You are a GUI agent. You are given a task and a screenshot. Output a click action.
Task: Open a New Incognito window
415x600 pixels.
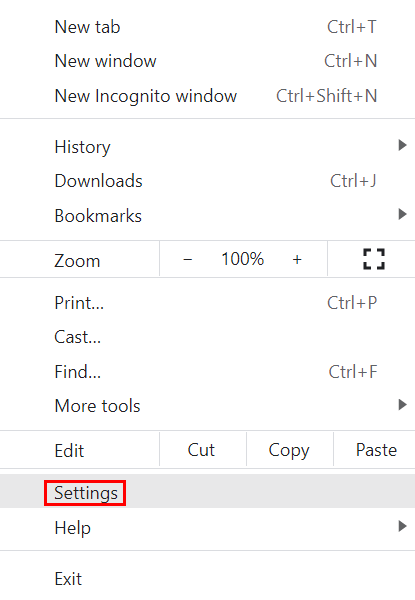click(207, 96)
